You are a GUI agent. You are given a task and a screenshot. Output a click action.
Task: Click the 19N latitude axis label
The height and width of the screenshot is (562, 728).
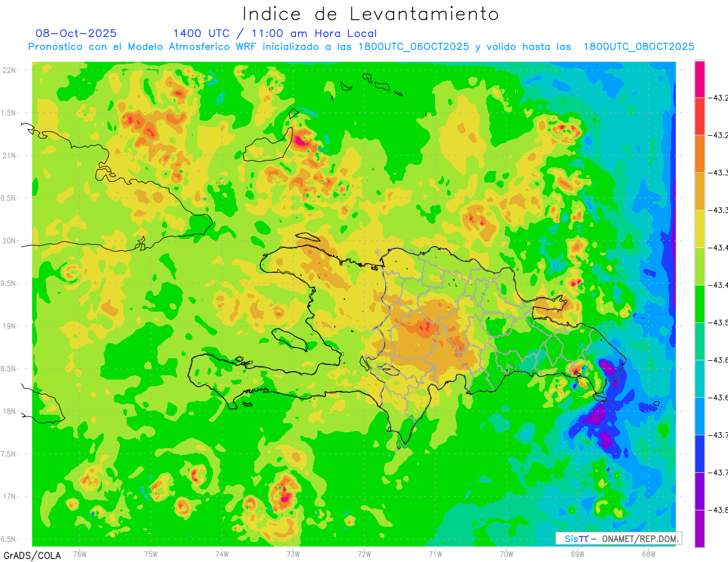(10, 326)
